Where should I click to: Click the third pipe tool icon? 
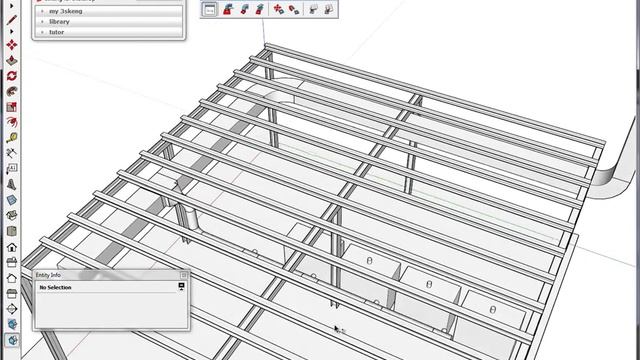pyautogui.click(x=260, y=9)
